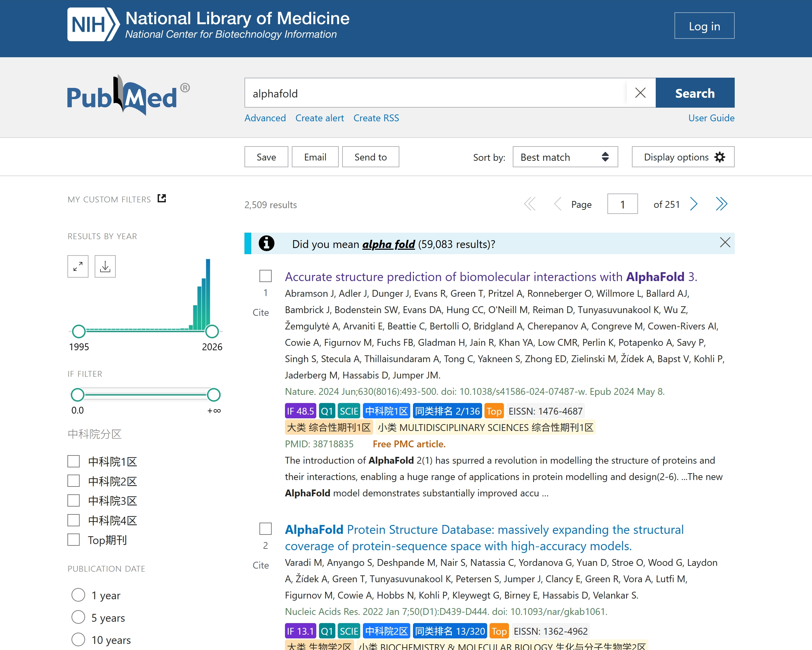Screen dimensions: 812x650
Task: Click the blue Search button
Action: click(695, 93)
